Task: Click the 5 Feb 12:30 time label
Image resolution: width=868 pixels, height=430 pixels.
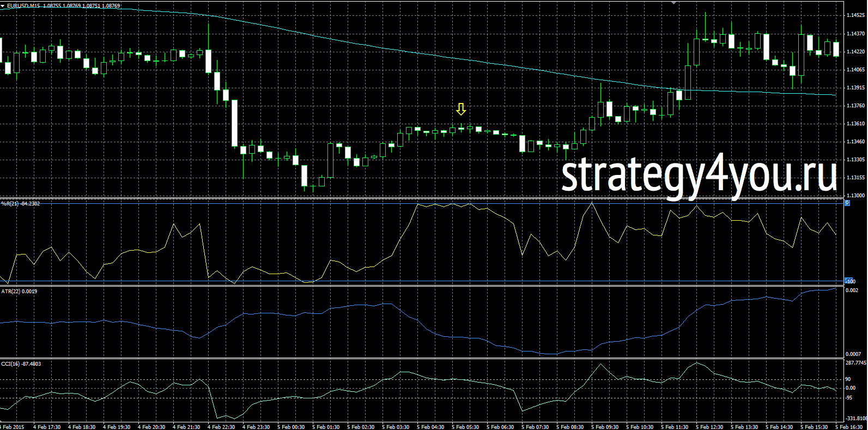Action: 709,427
